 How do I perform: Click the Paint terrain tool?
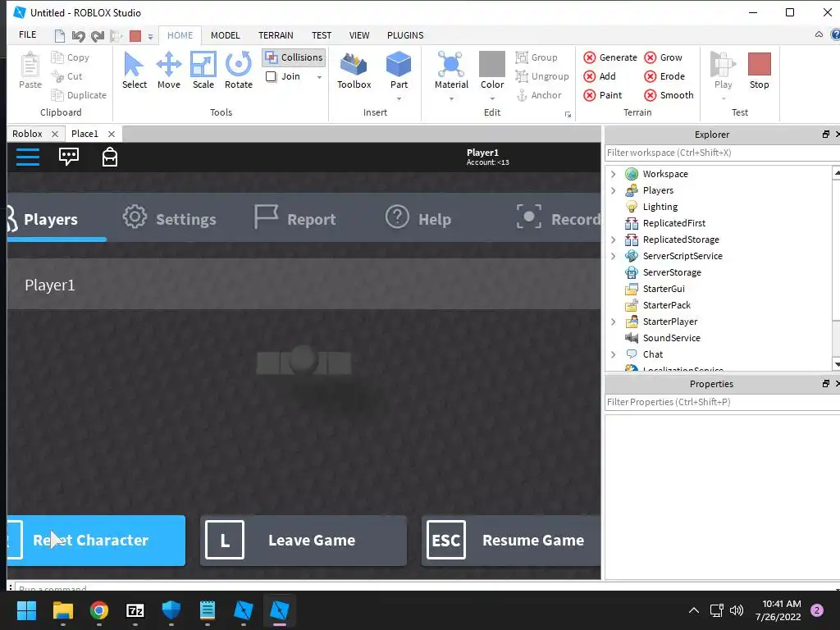[603, 95]
